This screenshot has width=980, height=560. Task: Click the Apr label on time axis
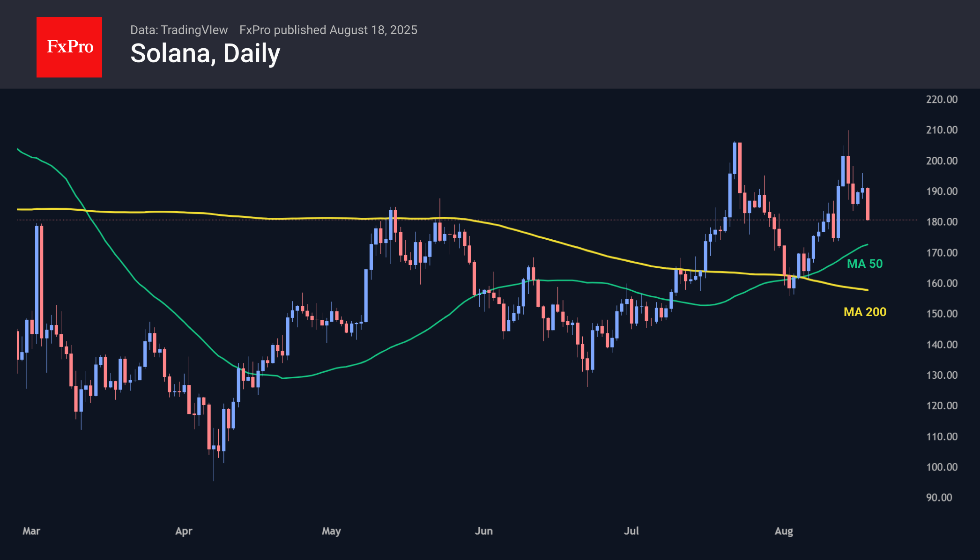click(x=184, y=531)
